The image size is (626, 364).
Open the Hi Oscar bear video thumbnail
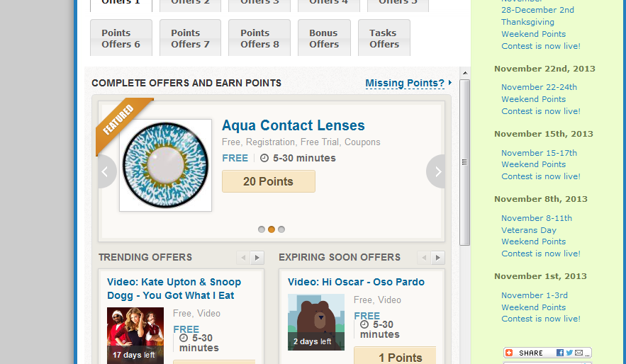(316, 322)
